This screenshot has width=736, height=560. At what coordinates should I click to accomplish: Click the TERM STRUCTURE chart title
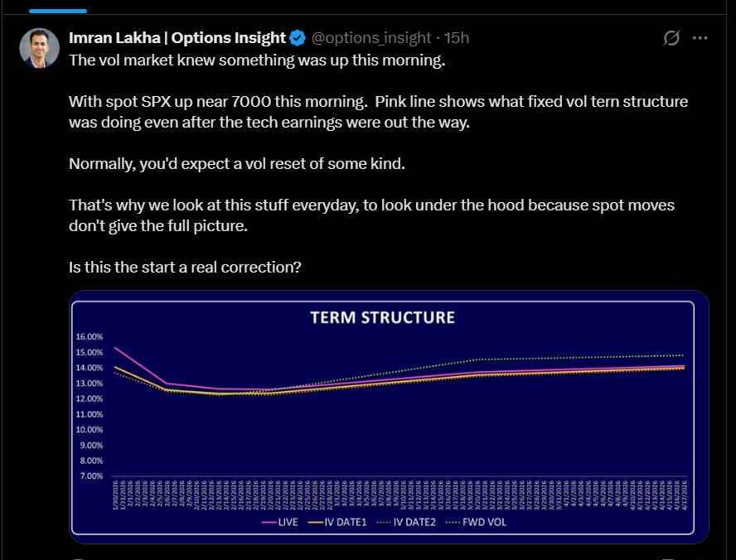[382, 318]
